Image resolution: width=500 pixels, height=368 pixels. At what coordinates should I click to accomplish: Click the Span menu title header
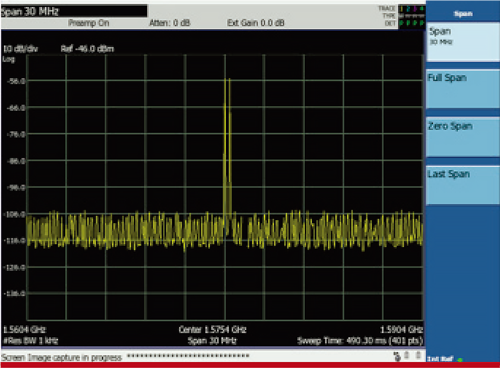tap(463, 14)
